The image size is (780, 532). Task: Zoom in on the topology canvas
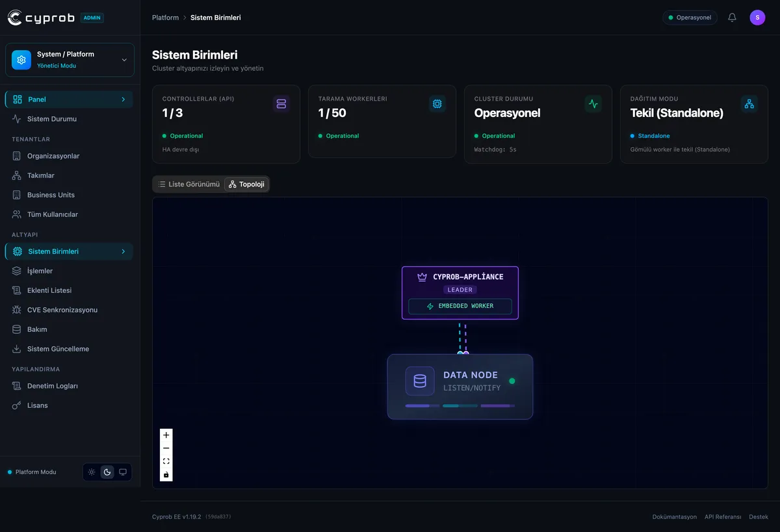click(x=166, y=435)
